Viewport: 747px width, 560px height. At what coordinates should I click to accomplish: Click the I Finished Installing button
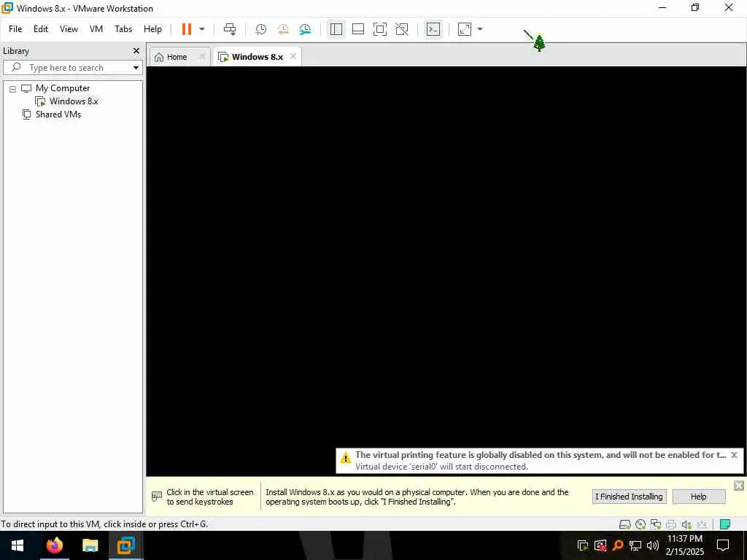click(x=630, y=497)
